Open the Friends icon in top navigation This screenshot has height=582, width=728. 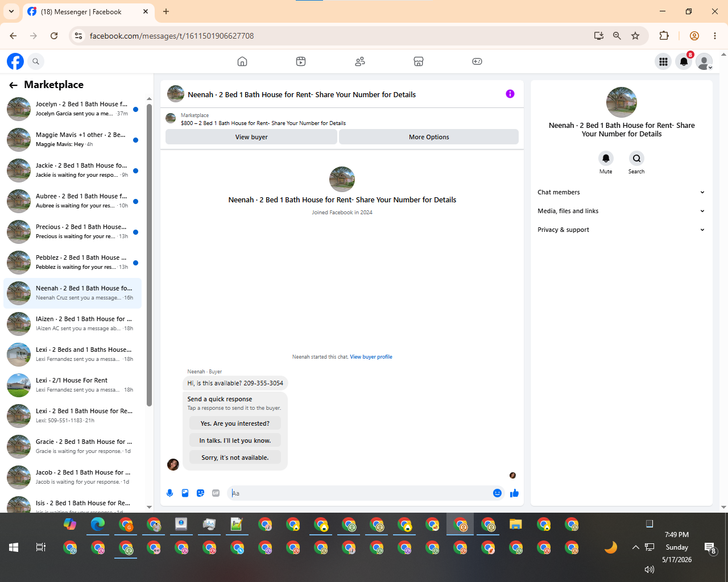point(360,61)
